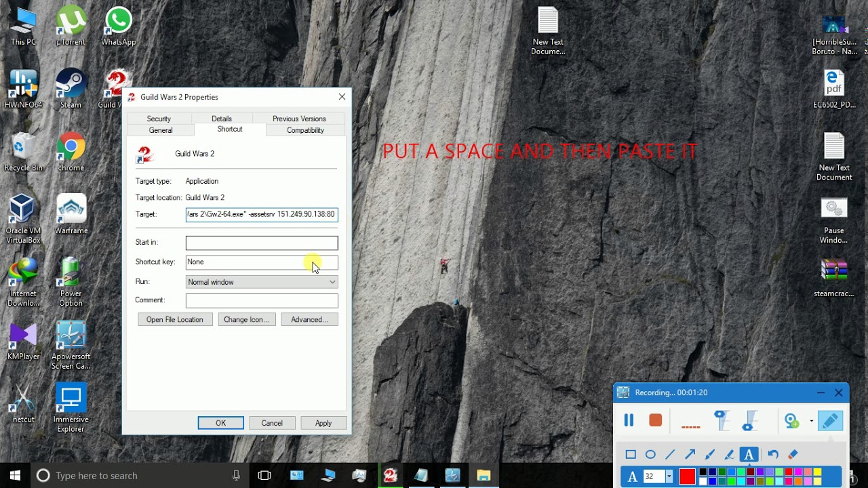Viewport: 868px width, 488px height.
Task: Click the Shortcut key field
Action: tap(262, 262)
